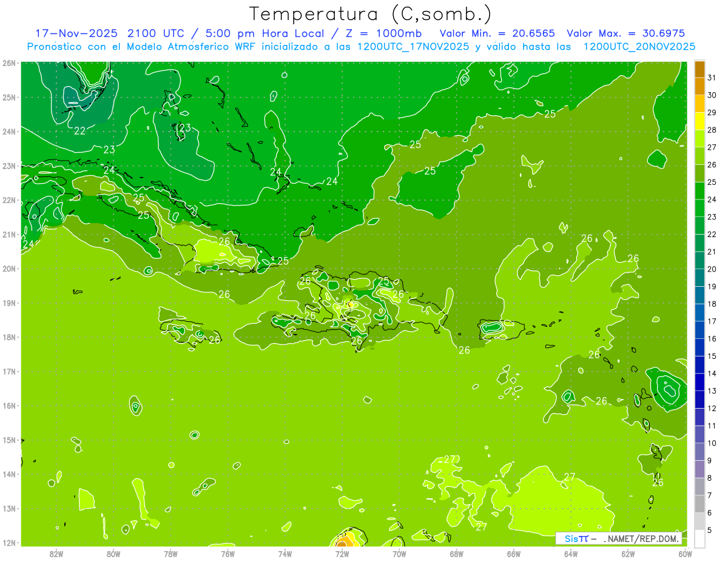This screenshot has width=728, height=562.
Task: Select the Z = 1000mb level text
Action: pos(384,33)
